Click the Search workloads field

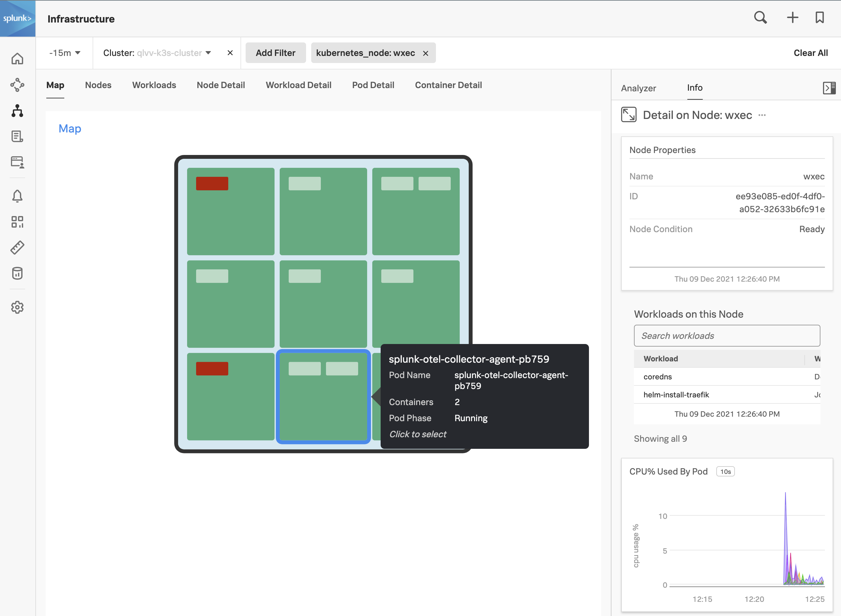coord(727,336)
